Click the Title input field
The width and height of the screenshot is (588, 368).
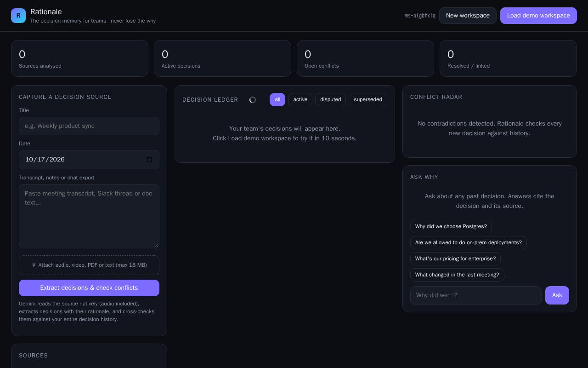(x=89, y=126)
